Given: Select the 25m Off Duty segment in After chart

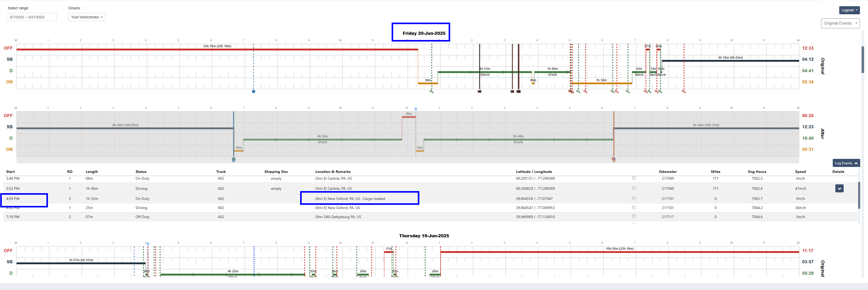Looking at the screenshot, I should tap(409, 117).
